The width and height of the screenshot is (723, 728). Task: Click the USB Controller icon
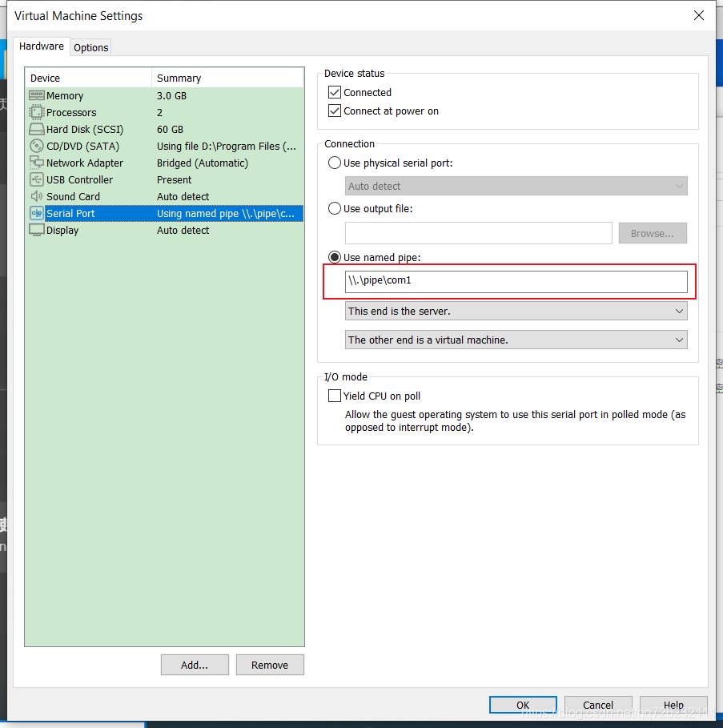[36, 179]
